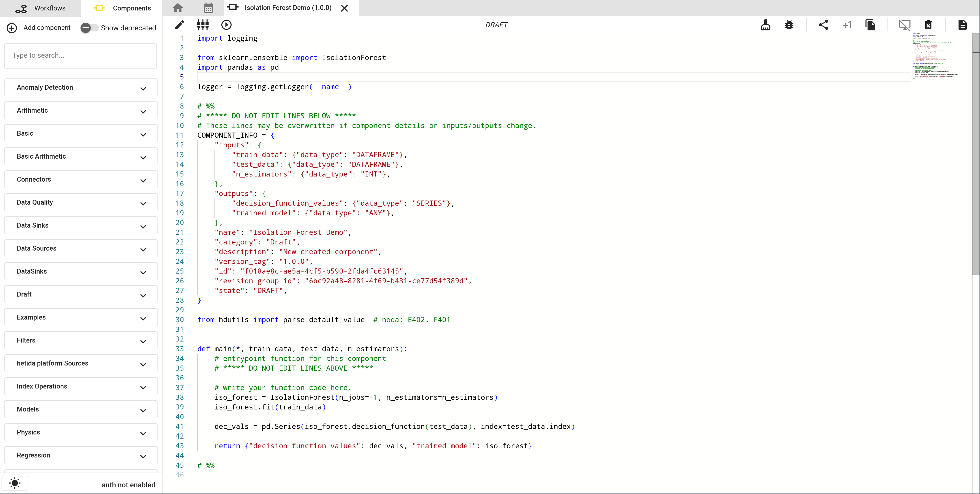The width and height of the screenshot is (980, 494).
Task: Expand the Anomaly Detection category
Action: tap(81, 87)
